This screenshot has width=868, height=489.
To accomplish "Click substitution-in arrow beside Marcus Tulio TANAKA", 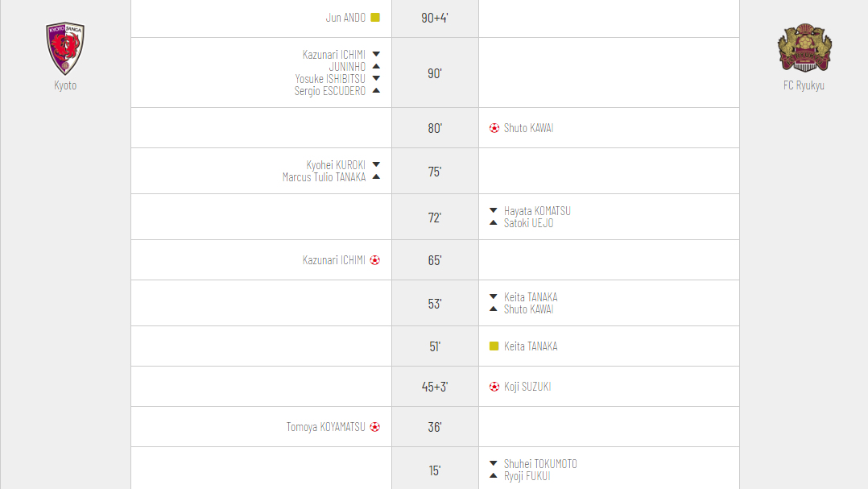I will tap(376, 177).
